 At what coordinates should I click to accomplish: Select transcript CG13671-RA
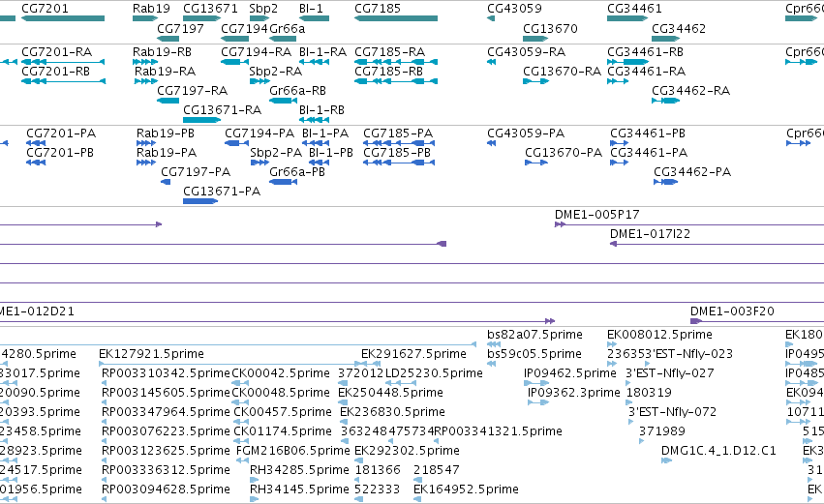click(223, 110)
